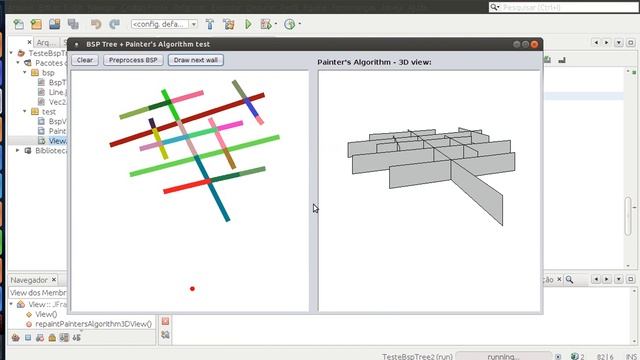Click the New File toolbar icon

pos(18,24)
